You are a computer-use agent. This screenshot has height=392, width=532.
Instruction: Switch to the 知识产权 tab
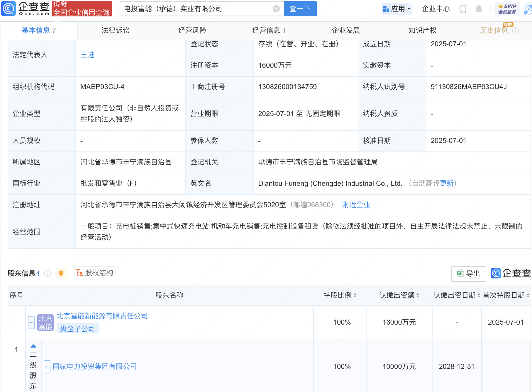422,30
